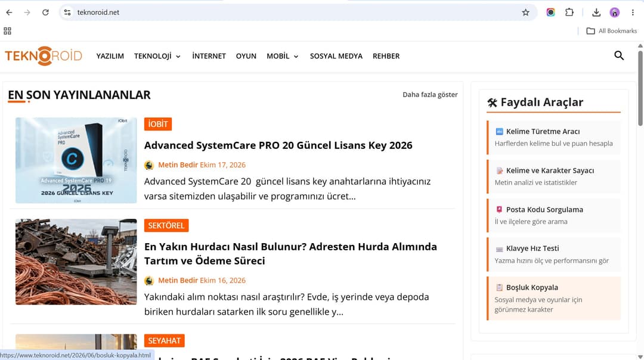Click the page vertical scrollbar thumb
The image size is (644, 360).
(x=640, y=88)
